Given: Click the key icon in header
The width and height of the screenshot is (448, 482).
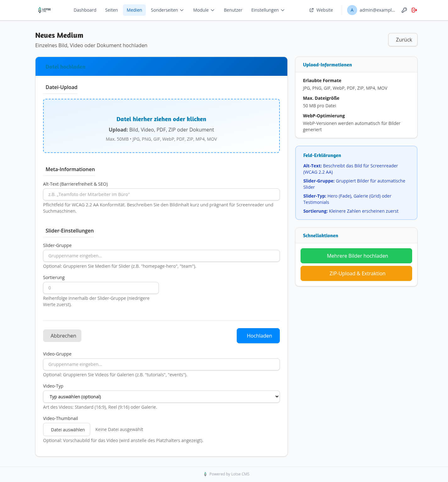Looking at the screenshot, I should [x=404, y=10].
